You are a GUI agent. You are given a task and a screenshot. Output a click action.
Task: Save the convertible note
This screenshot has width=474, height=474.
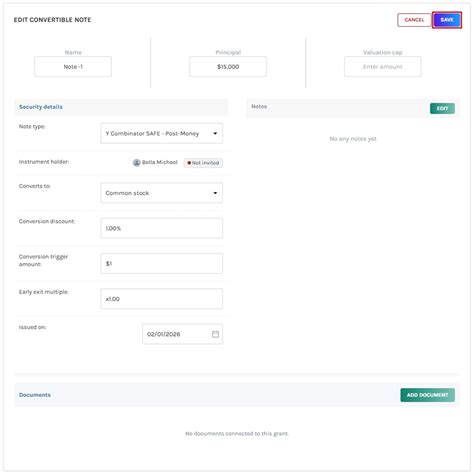point(447,20)
